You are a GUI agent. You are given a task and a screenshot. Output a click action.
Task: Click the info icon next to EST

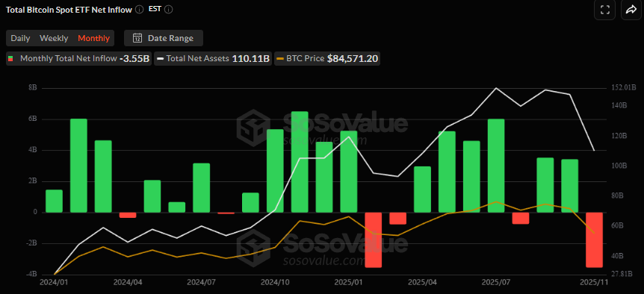(x=168, y=9)
